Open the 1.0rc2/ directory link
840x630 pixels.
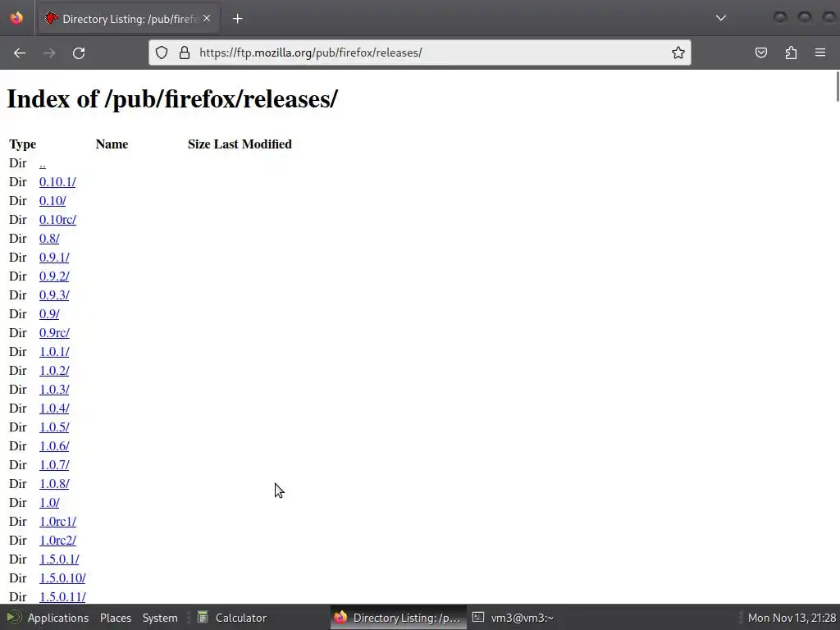click(x=57, y=541)
